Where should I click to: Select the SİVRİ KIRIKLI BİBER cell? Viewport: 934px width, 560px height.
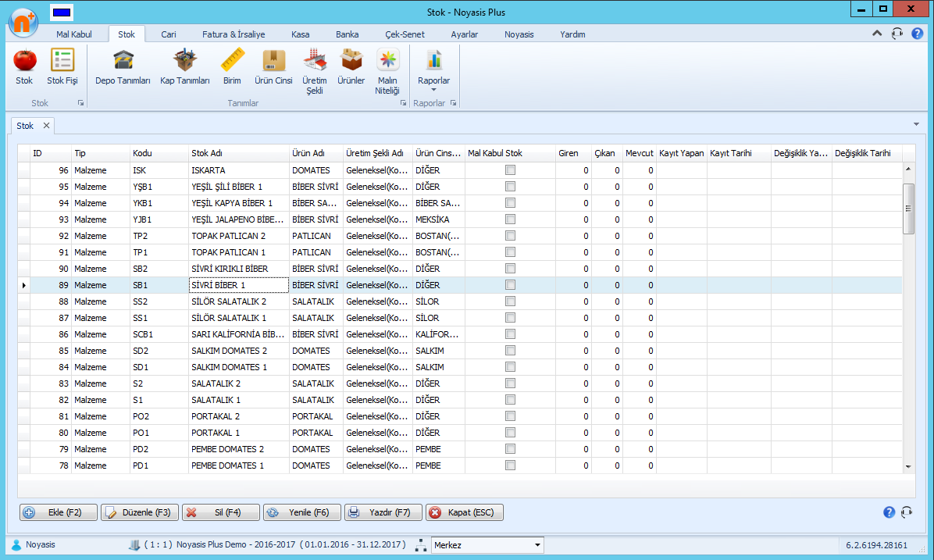point(239,269)
